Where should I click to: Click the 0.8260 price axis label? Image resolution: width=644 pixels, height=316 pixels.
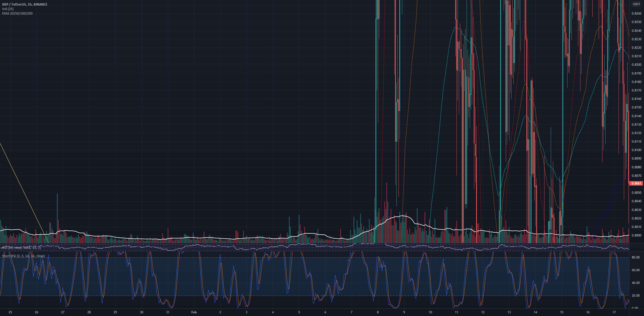636,14
